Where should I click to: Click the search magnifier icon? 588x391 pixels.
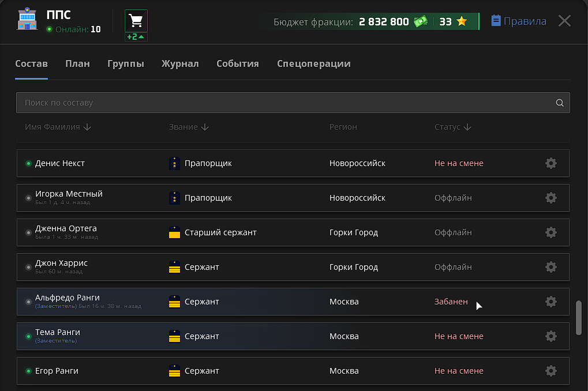point(559,103)
